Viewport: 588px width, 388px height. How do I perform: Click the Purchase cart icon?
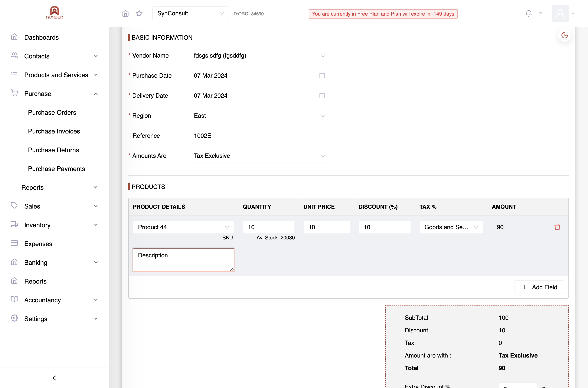[14, 93]
